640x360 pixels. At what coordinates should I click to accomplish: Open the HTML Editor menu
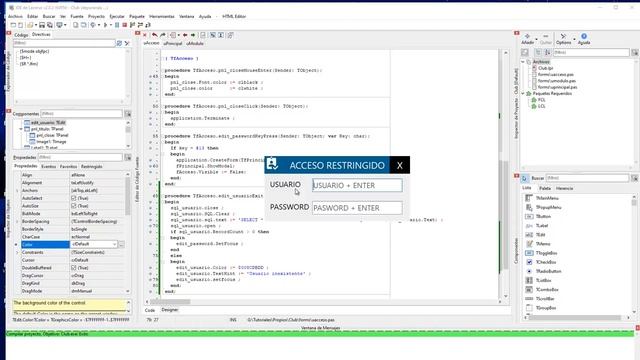pyautogui.click(x=234, y=16)
